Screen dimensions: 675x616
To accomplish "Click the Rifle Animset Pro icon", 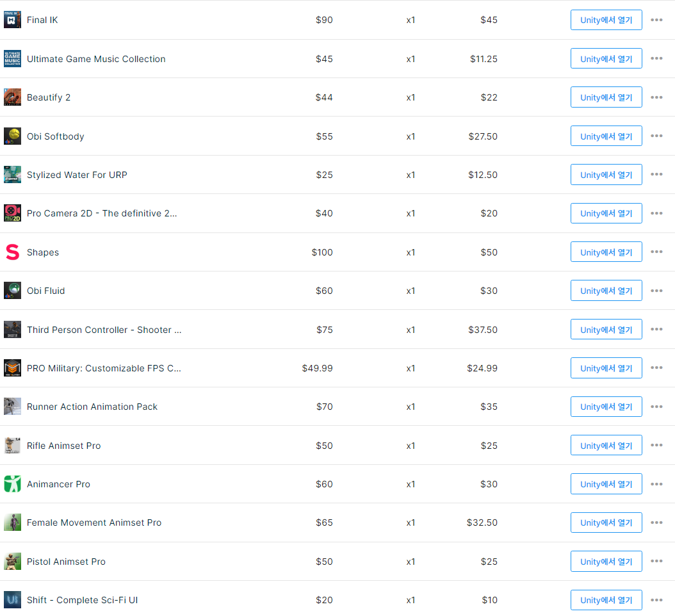I will [x=12, y=445].
